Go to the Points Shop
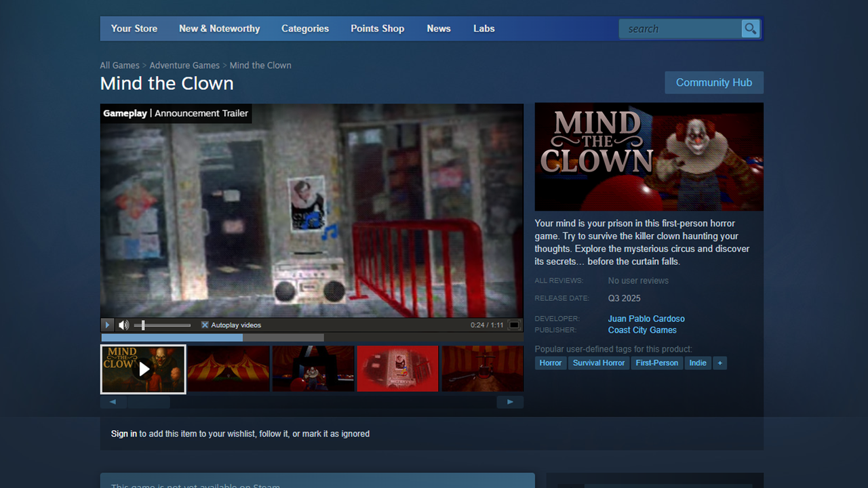 pyautogui.click(x=378, y=28)
